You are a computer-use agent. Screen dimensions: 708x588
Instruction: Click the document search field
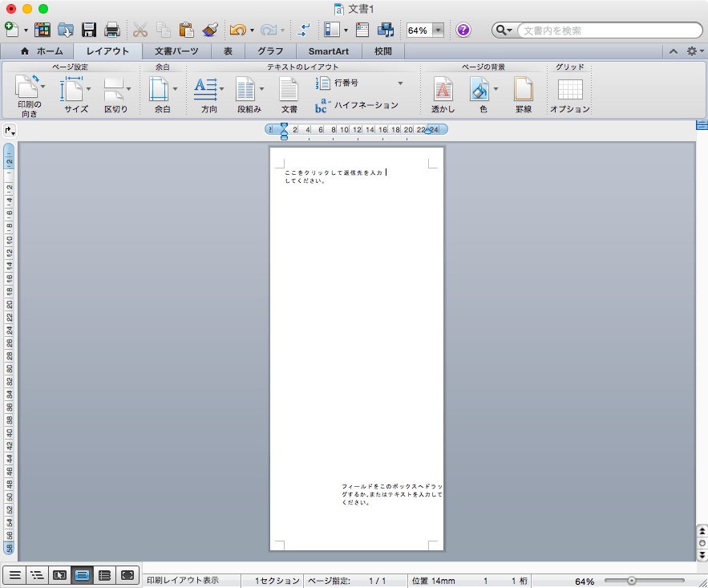(609, 30)
